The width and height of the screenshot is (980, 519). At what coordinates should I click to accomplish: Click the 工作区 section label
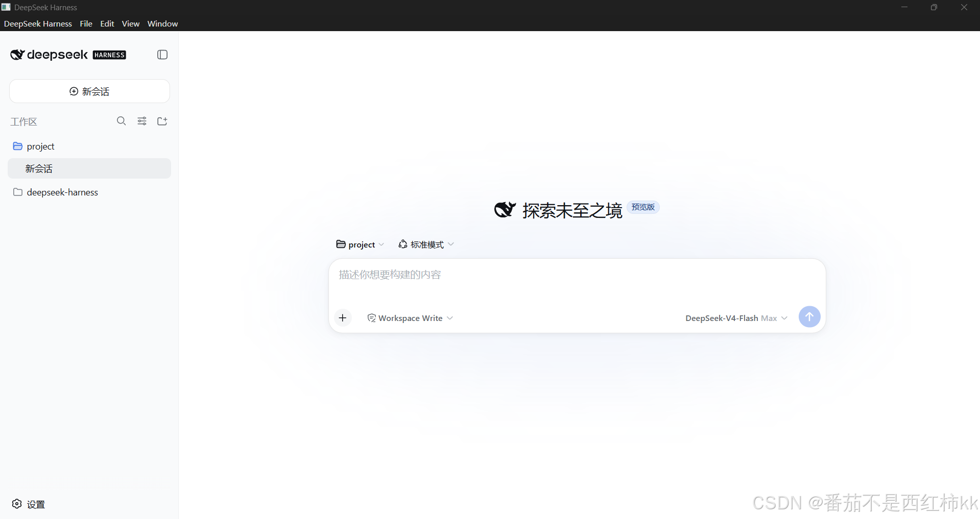click(23, 122)
